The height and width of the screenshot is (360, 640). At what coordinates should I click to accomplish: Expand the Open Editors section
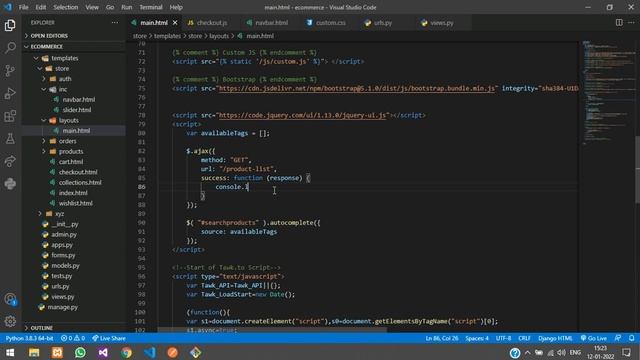coord(49,36)
